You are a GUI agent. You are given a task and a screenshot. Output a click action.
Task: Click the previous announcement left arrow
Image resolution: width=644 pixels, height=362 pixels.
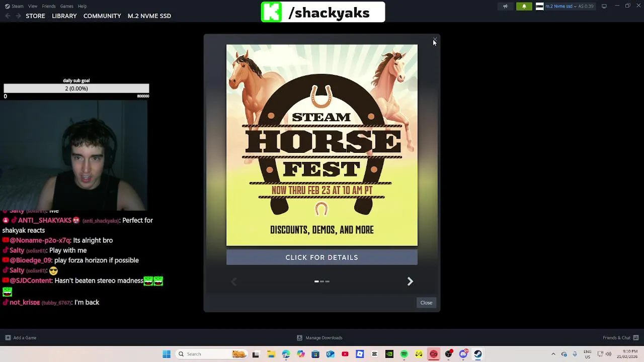pyautogui.click(x=233, y=282)
